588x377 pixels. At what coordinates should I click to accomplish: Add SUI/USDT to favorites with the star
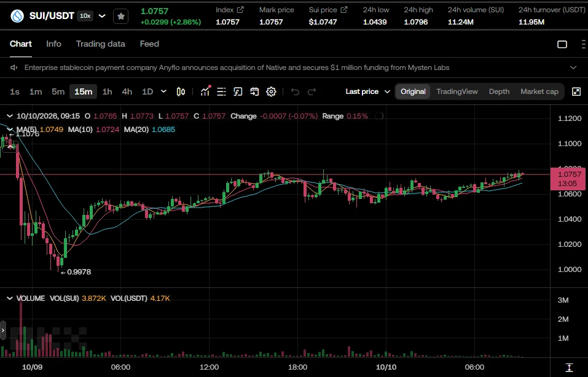(x=121, y=16)
